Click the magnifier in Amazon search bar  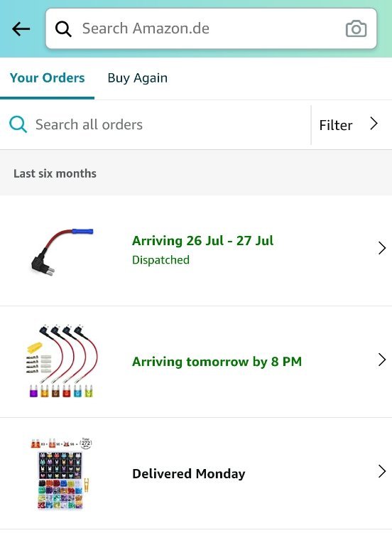click(63, 29)
